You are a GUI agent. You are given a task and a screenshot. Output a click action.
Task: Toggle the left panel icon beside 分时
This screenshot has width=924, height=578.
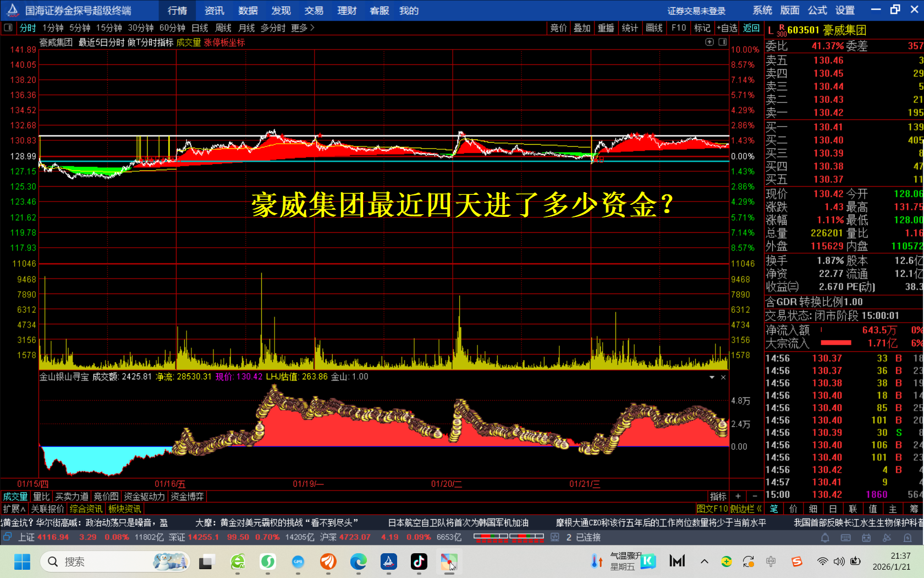[8, 28]
